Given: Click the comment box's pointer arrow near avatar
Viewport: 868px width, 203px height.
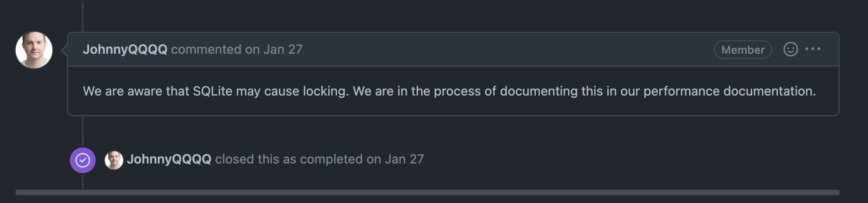Looking at the screenshot, I should (x=65, y=50).
